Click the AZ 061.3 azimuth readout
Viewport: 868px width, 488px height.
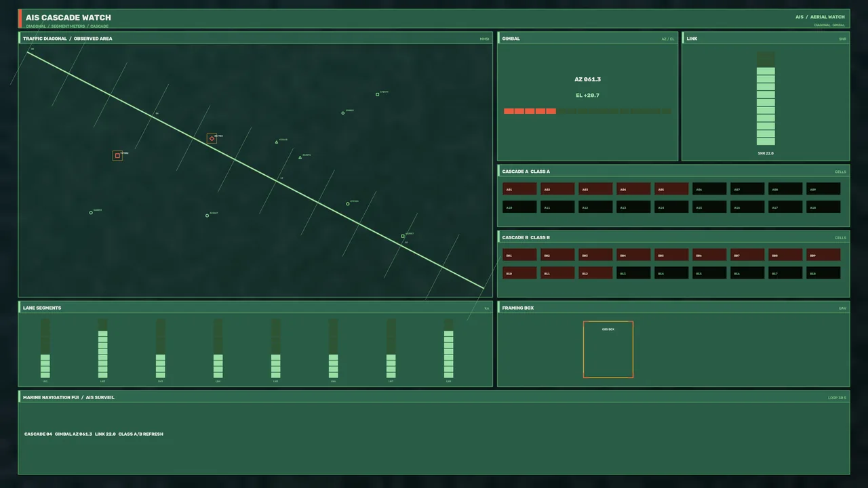click(587, 79)
